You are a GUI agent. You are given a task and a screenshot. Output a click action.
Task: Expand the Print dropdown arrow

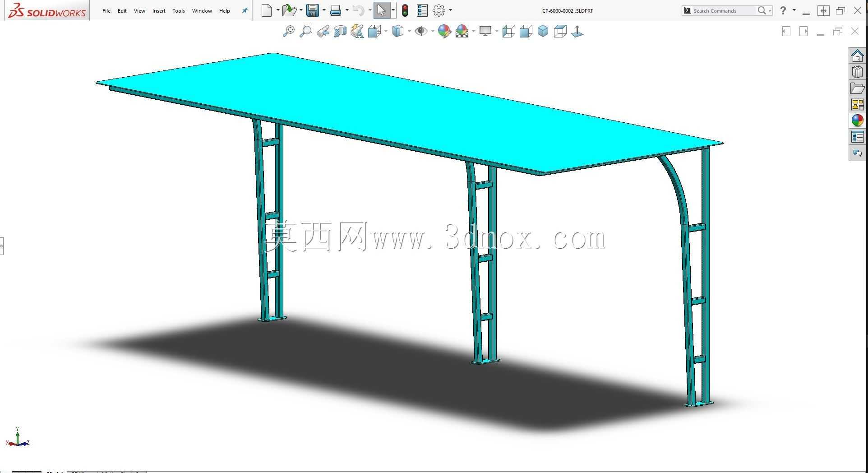[347, 10]
